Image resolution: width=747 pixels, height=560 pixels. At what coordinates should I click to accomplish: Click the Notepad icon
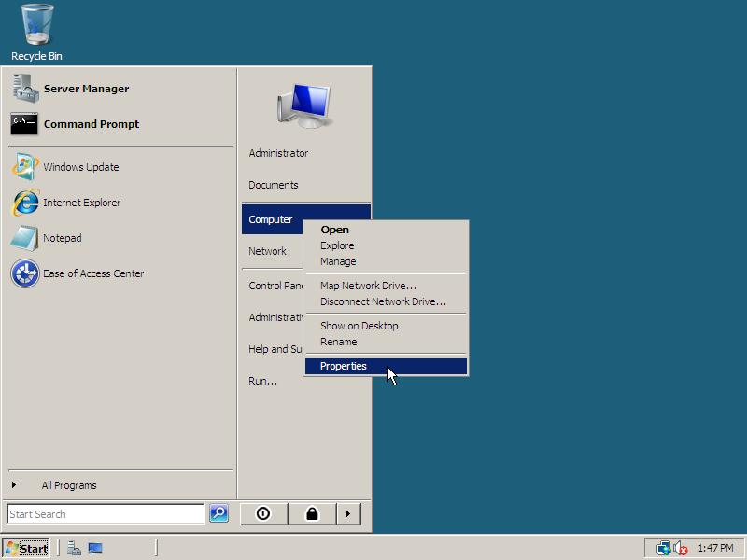[25, 238]
